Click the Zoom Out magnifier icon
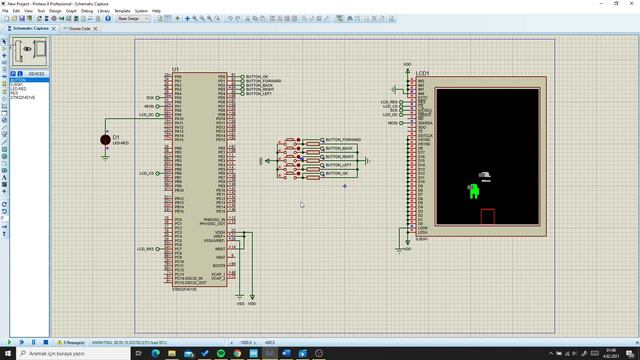The width and height of the screenshot is (640, 360). tap(202, 19)
